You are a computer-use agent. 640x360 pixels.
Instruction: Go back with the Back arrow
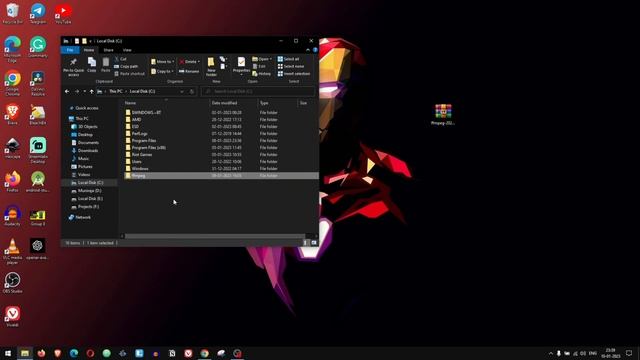click(x=67, y=91)
